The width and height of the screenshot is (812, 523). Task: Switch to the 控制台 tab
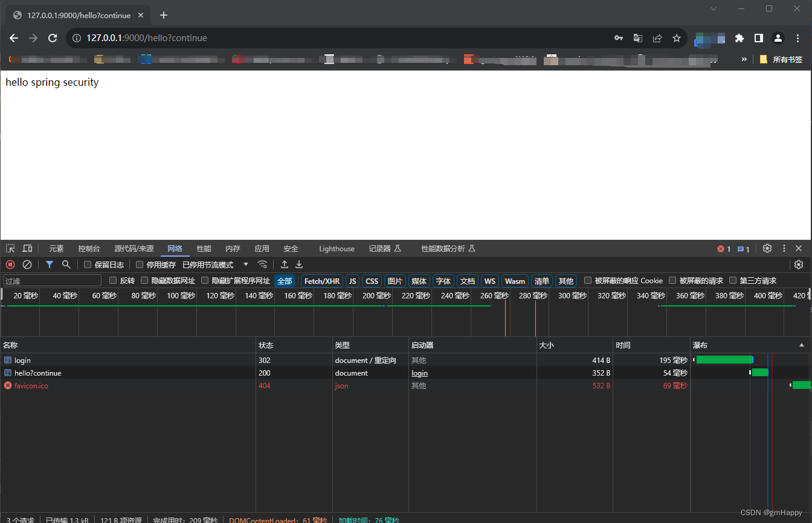pos(89,249)
